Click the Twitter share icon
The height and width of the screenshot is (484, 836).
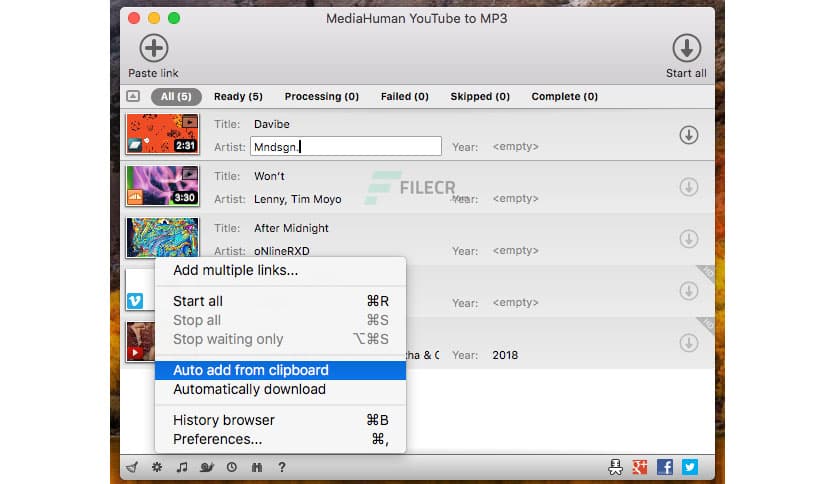point(689,467)
